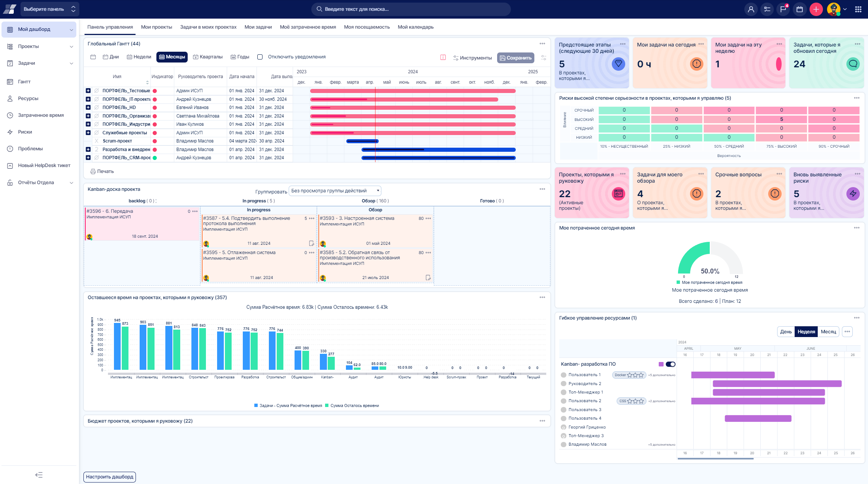The width and height of the screenshot is (868, 484).
Task: Open the Выберите панель dropdown
Action: click(49, 9)
